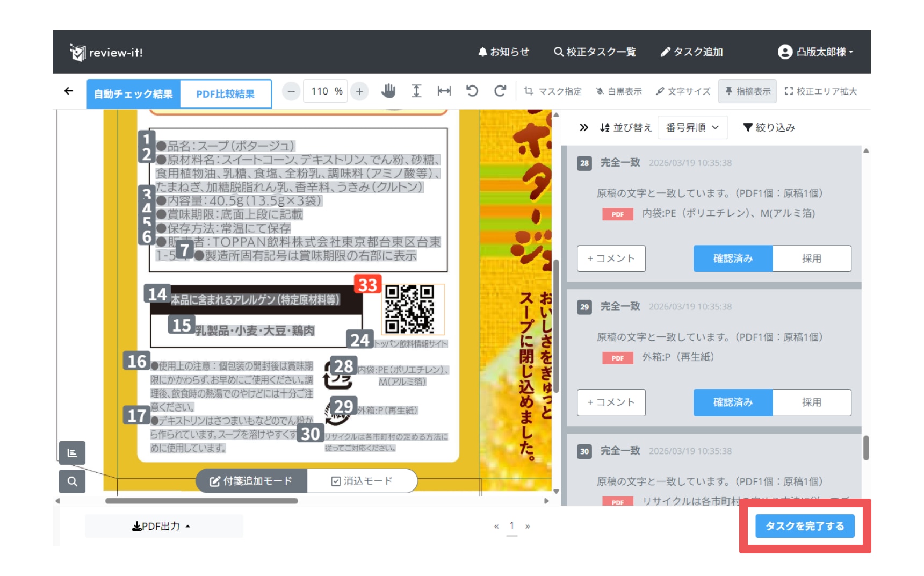Switch to 消込モード

tap(362, 481)
